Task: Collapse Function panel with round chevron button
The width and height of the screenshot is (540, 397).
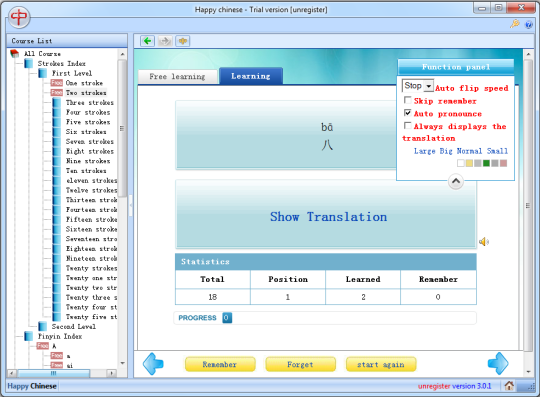Action: point(456,181)
